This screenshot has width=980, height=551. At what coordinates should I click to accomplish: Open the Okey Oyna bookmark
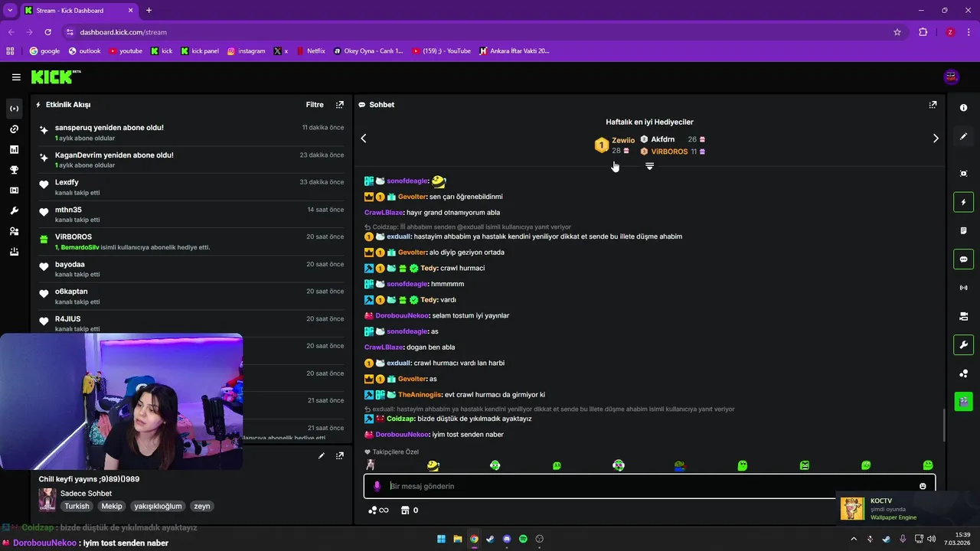pos(368,51)
